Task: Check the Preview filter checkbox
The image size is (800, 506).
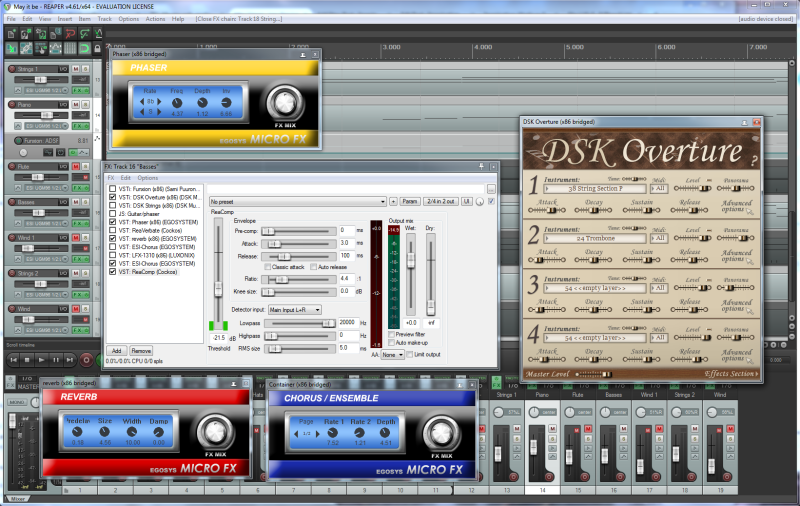Action: point(391,334)
